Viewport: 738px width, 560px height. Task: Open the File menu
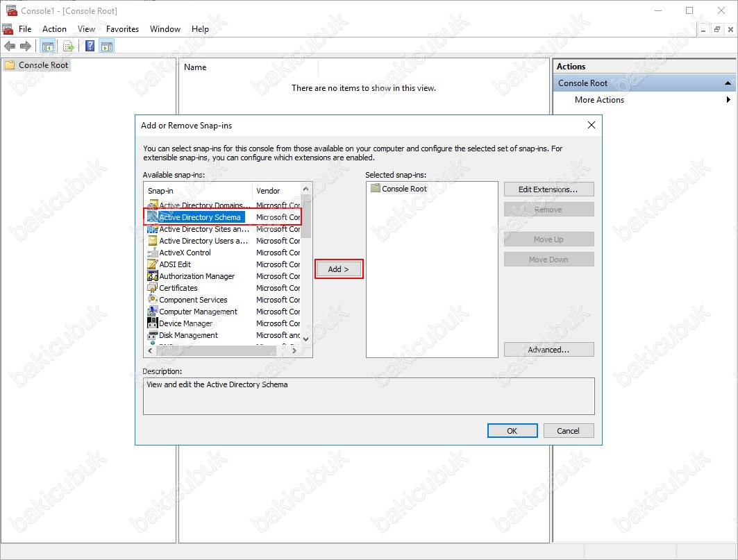(x=25, y=29)
